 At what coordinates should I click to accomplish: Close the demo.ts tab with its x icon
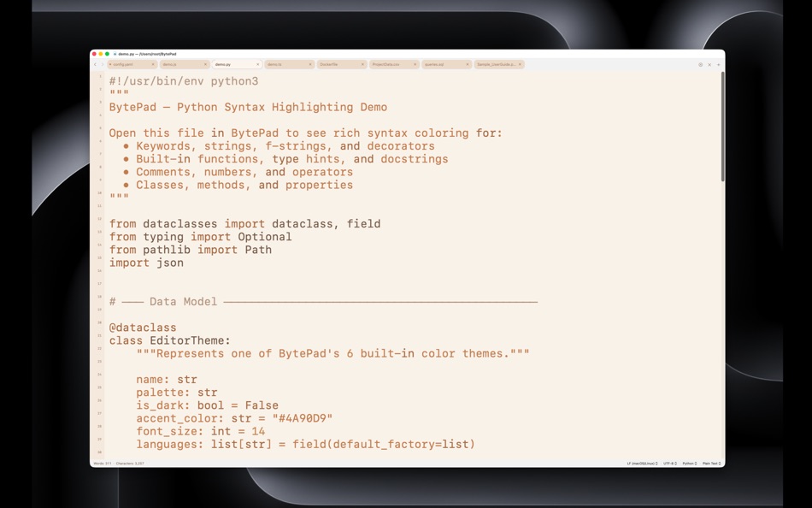pos(309,64)
